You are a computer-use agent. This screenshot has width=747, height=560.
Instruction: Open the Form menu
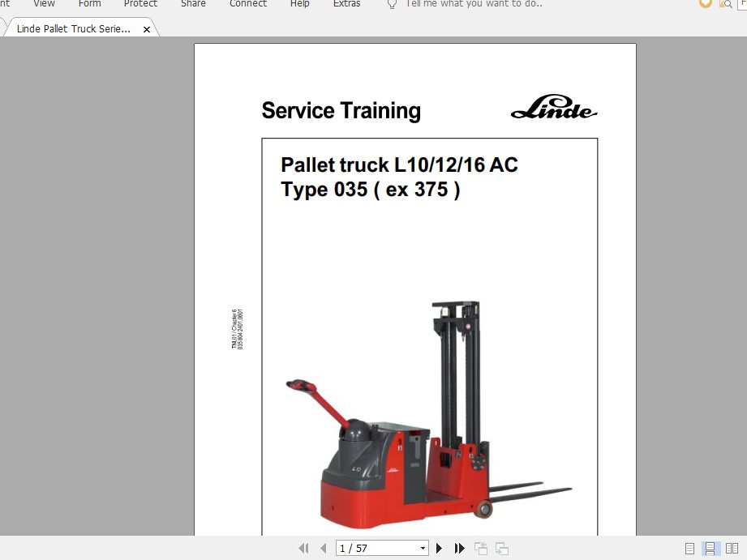click(89, 4)
